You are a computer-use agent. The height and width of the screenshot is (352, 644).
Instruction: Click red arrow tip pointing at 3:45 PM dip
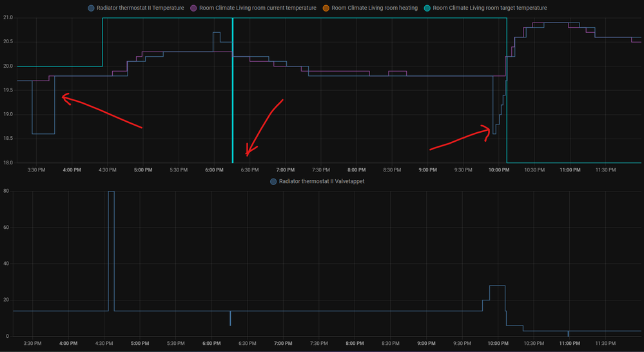pos(63,97)
